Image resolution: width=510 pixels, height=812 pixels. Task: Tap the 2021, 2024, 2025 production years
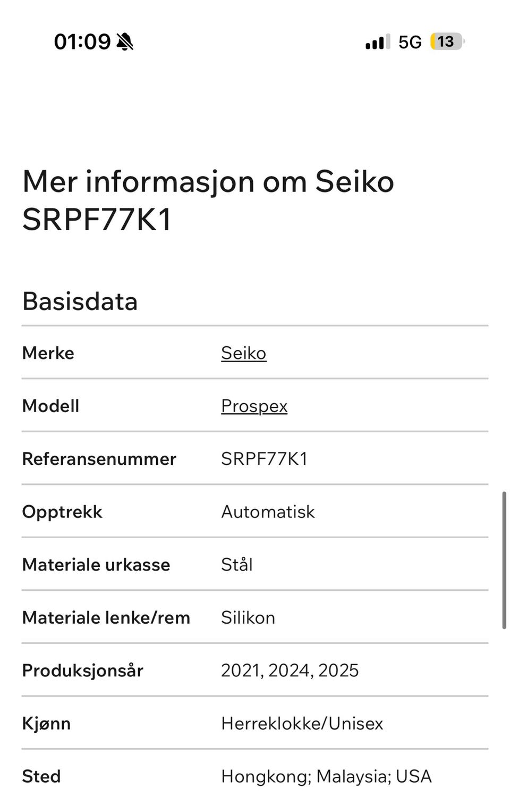(x=290, y=671)
